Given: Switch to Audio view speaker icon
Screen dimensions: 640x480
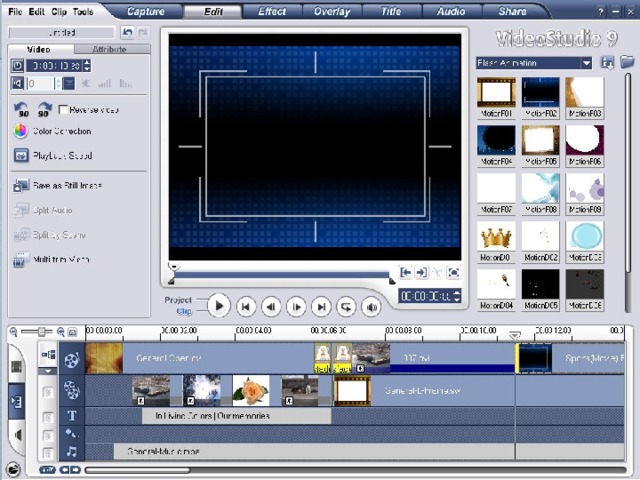Looking at the screenshot, I should coord(17,435).
